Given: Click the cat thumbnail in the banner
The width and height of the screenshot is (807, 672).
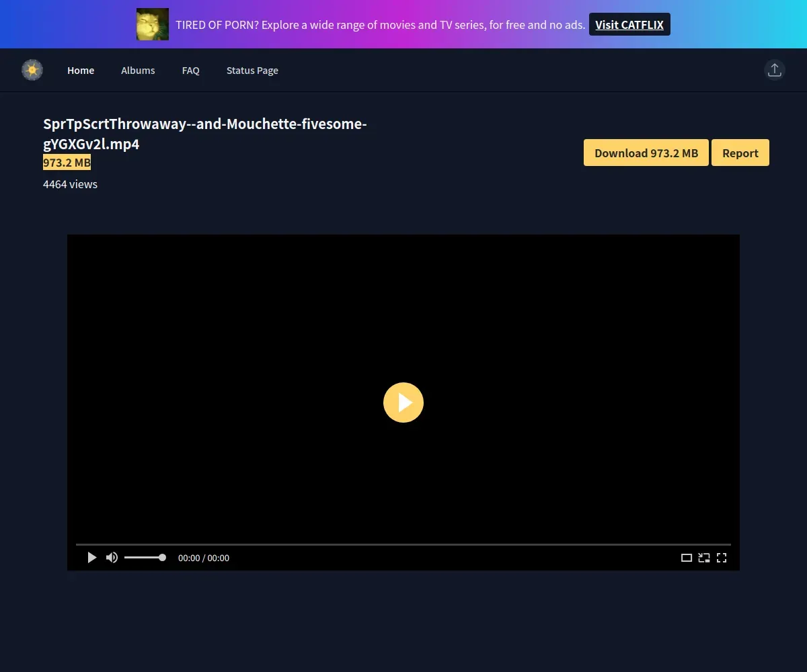Looking at the screenshot, I should click(153, 24).
